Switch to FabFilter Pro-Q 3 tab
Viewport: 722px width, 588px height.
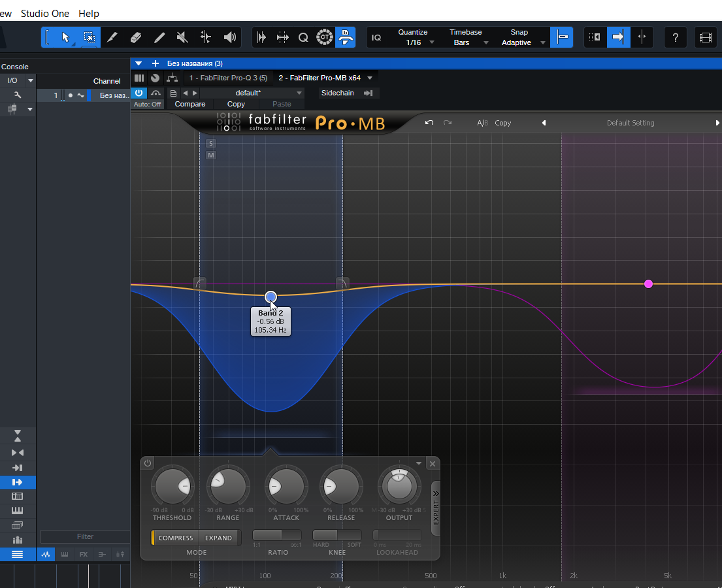point(229,78)
